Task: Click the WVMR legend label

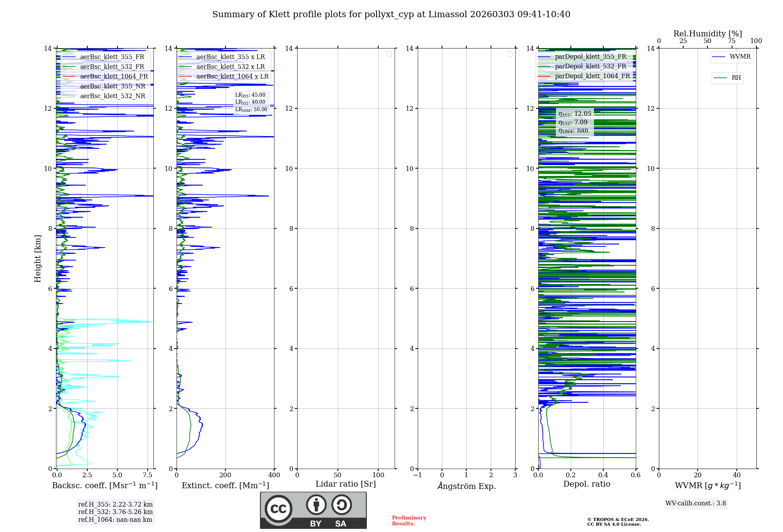Action: 740,57
